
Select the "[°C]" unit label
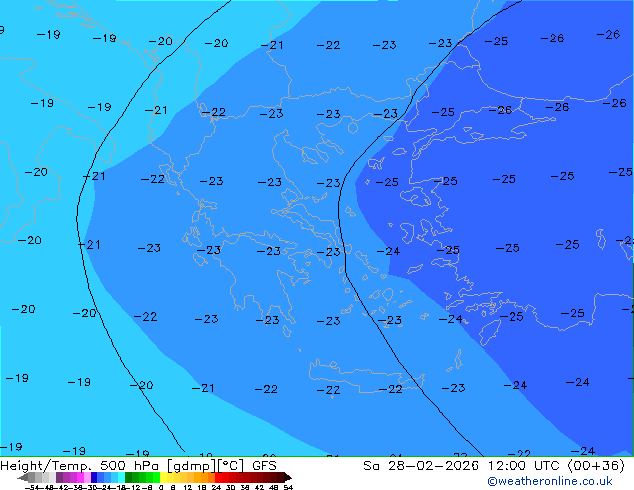(x=231, y=466)
